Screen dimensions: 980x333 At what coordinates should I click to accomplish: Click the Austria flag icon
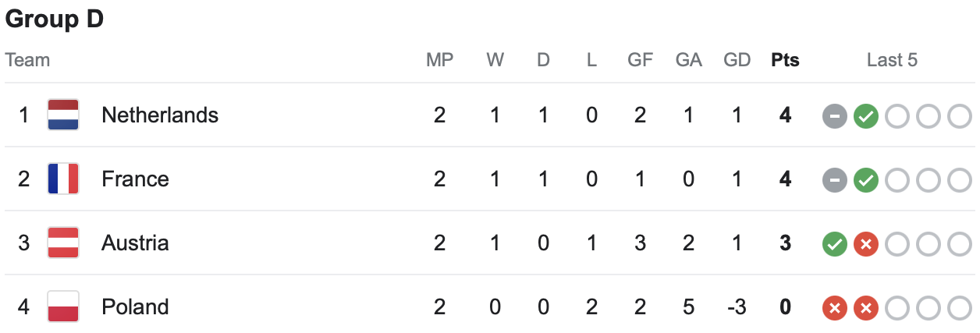[63, 243]
